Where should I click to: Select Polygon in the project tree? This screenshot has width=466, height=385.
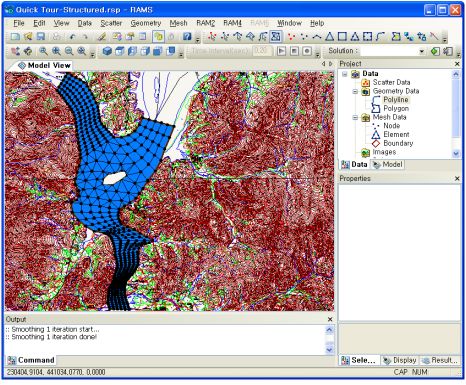[396, 108]
